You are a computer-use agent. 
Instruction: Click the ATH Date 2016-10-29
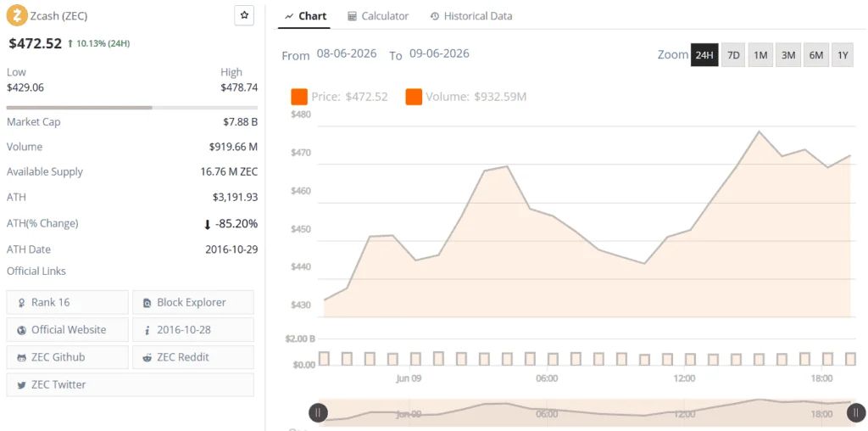231,249
